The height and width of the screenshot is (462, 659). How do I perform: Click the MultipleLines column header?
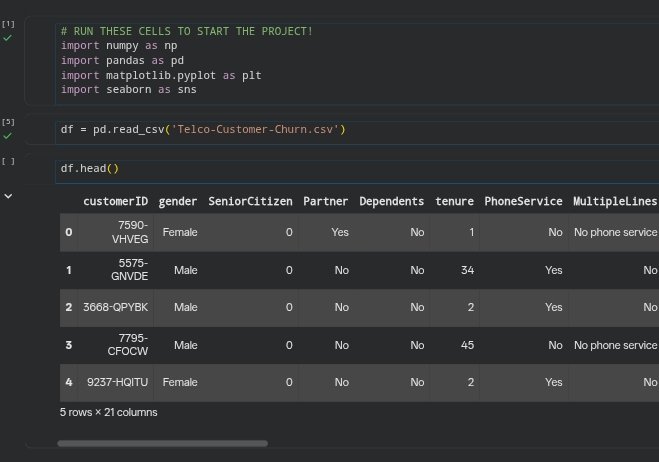point(615,201)
